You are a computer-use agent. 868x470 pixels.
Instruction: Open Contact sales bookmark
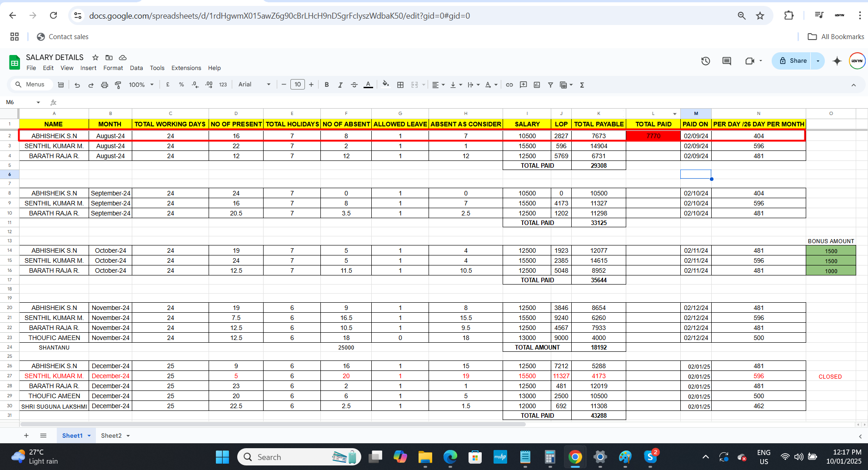[63, 37]
